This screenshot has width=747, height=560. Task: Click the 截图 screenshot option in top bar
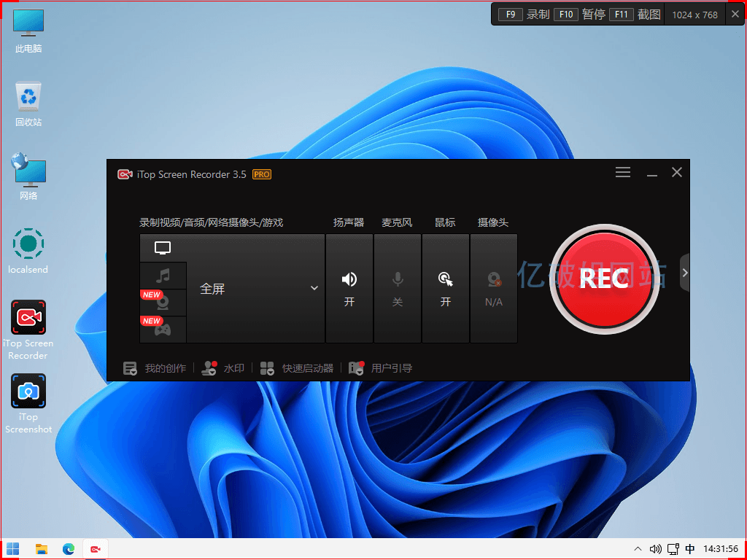coord(649,14)
